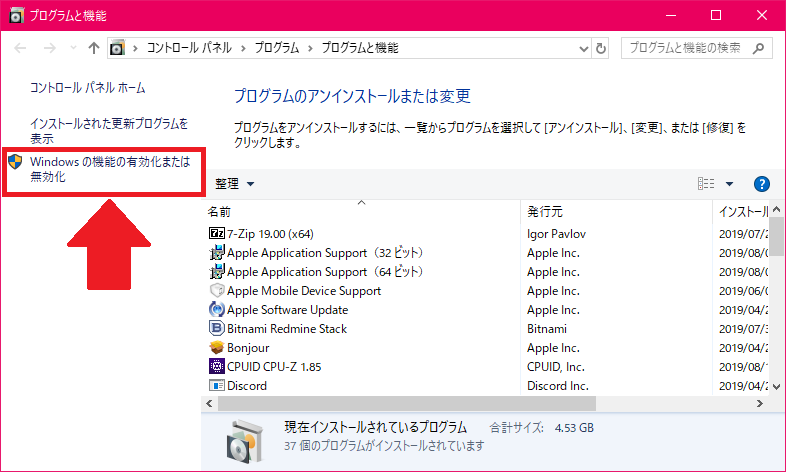786x472 pixels.
Task: Click the vertical scrollbar thumb
Action: [776, 237]
